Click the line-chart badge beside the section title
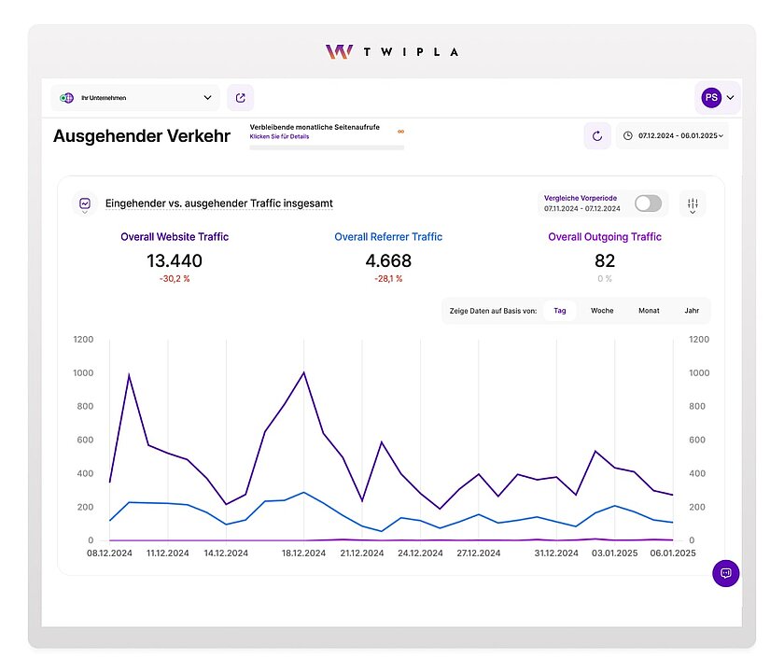Image resolution: width=784 pixels, height=672 pixels. (x=85, y=203)
